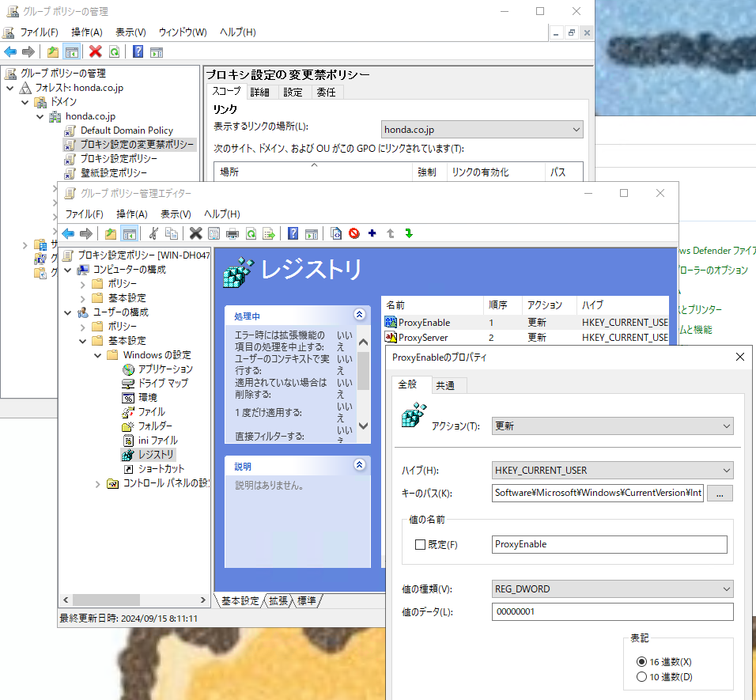Open ウィンドウ(W) menu in Group Policy Management
Image resolution: width=756 pixels, height=700 pixels.
[x=183, y=32]
